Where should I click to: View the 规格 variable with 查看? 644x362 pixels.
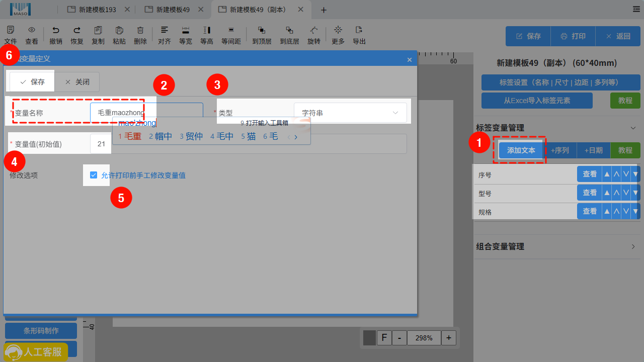(x=590, y=212)
